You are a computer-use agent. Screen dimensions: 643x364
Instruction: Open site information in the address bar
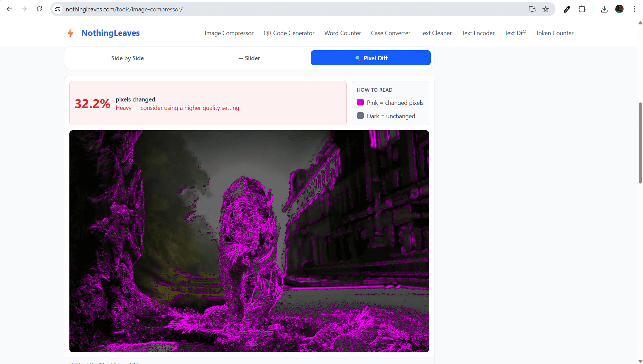click(57, 9)
